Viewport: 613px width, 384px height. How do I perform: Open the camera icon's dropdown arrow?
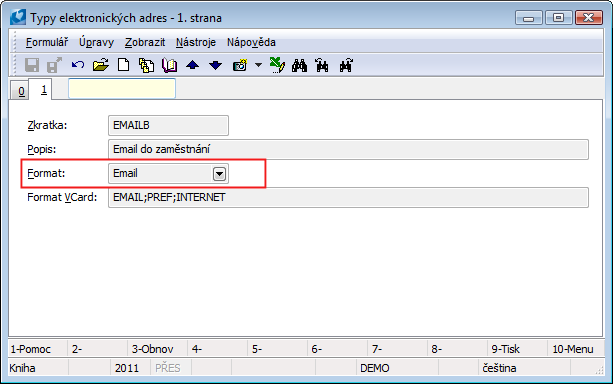(x=258, y=65)
